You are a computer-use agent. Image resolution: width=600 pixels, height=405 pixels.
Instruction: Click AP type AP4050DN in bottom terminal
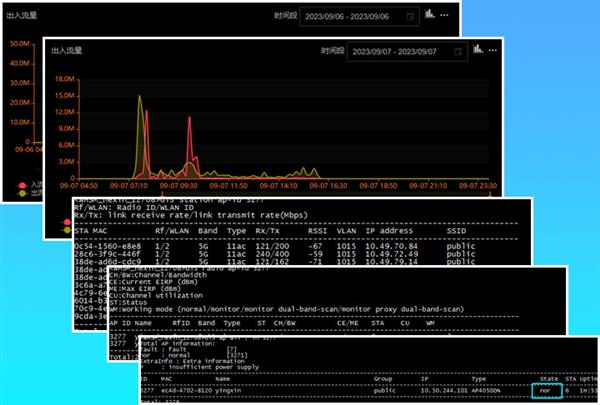pyautogui.click(x=486, y=391)
